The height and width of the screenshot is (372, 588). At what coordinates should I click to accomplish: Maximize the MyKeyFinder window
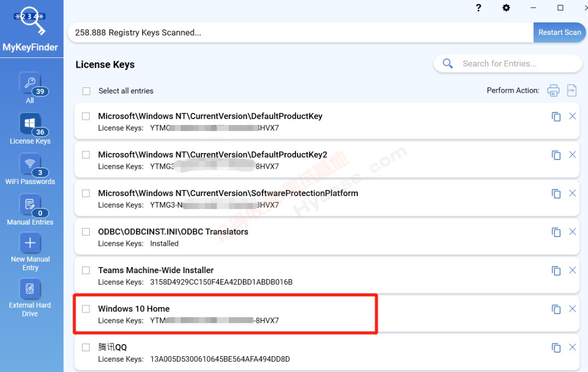[560, 8]
